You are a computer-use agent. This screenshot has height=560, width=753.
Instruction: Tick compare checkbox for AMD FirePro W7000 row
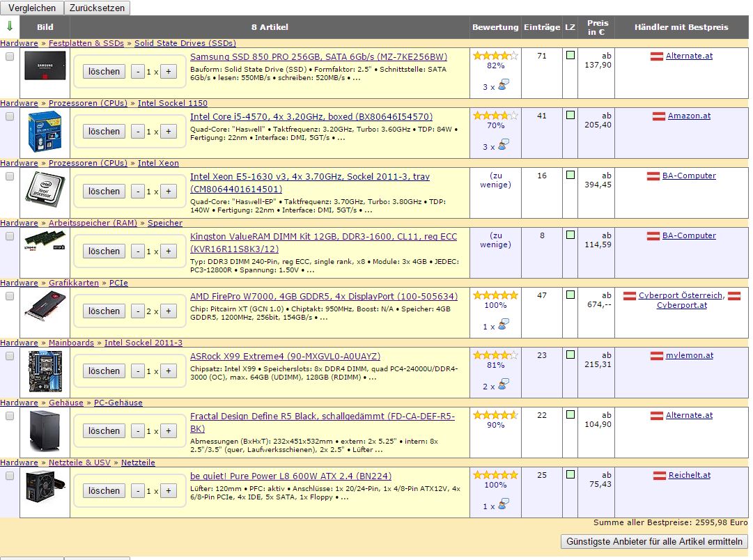tap(10, 296)
